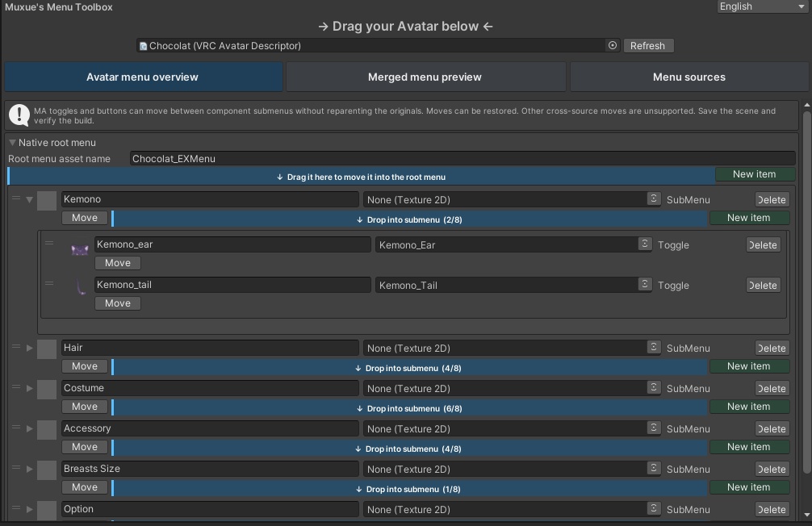
Task: Click Move under the Hair row
Action: 85,366
